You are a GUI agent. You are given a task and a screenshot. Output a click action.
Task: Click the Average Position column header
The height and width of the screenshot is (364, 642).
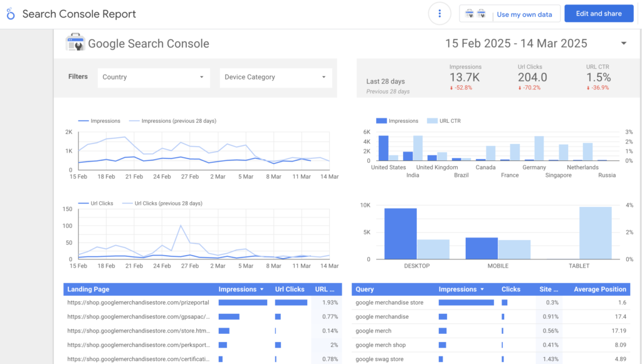tap(600, 289)
